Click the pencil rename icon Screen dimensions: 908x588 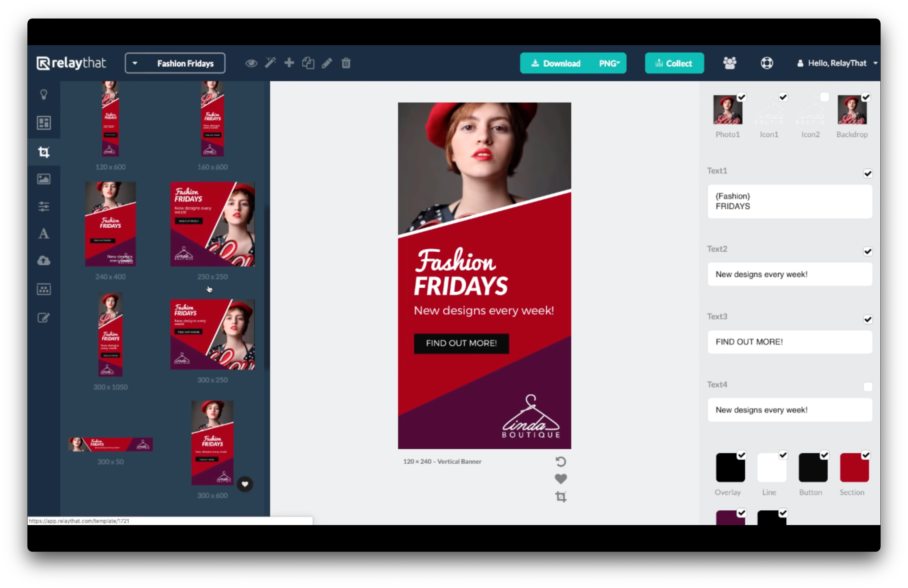327,63
